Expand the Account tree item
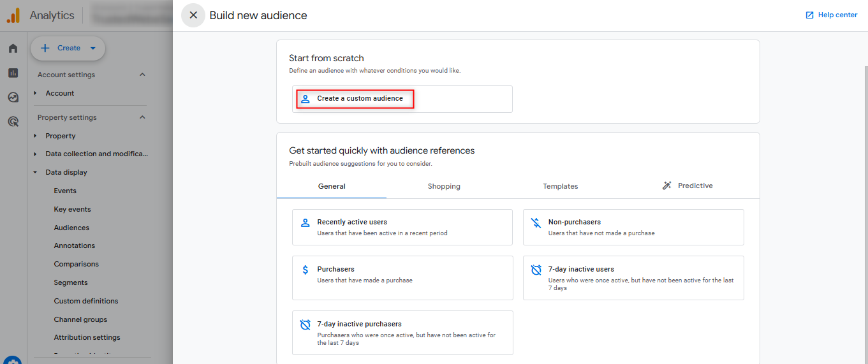The image size is (868, 364). pyautogui.click(x=35, y=93)
